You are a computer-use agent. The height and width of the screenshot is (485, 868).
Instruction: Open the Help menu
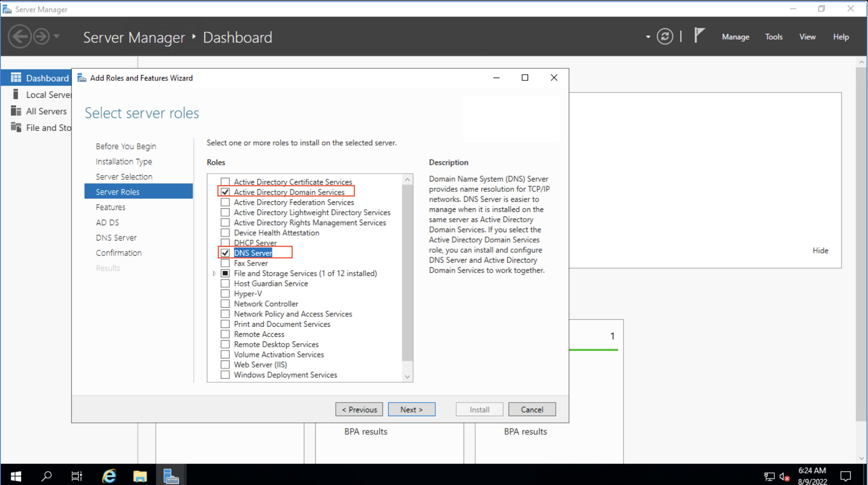(841, 37)
